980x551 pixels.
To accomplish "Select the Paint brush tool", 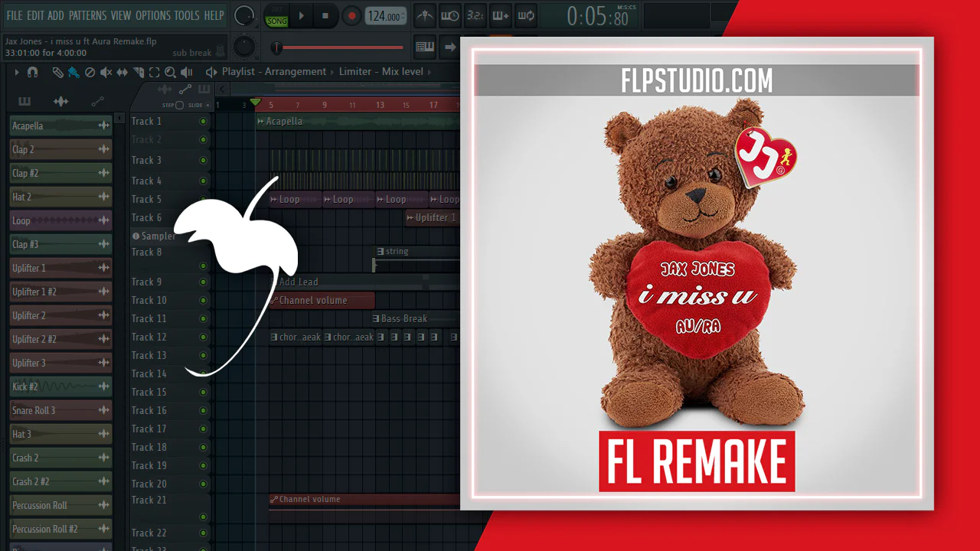I will coord(73,72).
